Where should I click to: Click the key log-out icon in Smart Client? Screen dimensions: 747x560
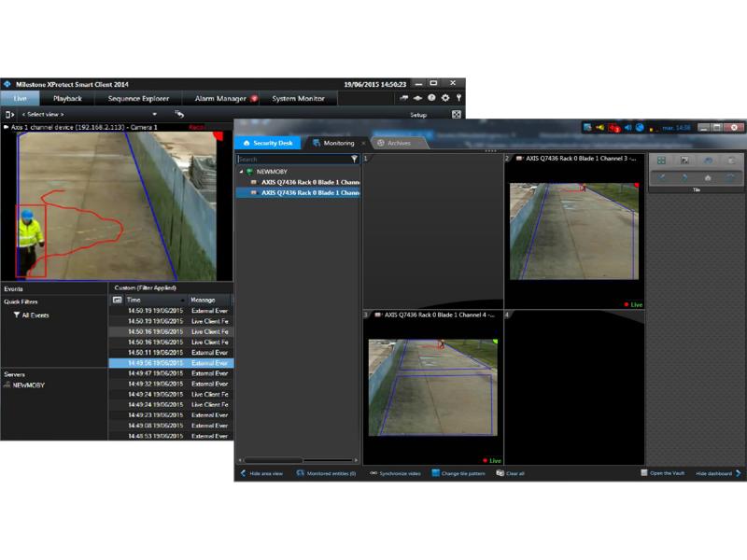(458, 98)
